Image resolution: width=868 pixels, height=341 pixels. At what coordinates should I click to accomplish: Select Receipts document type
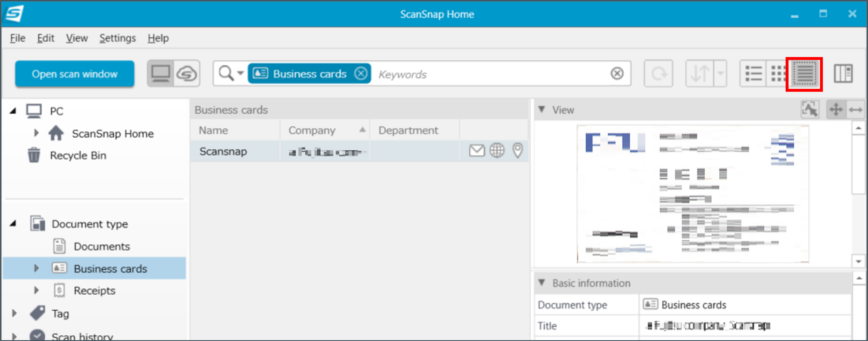click(95, 291)
